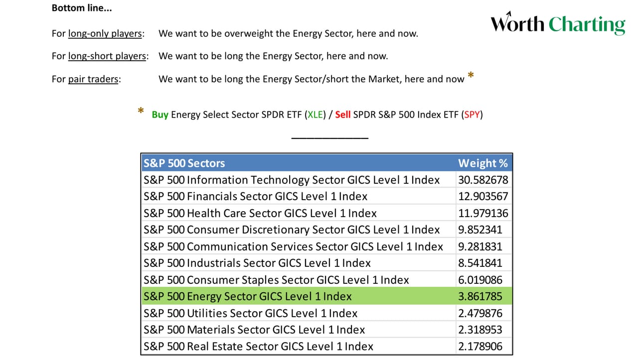Click weight value 9.281831
The image size is (644, 362).
tap(480, 246)
